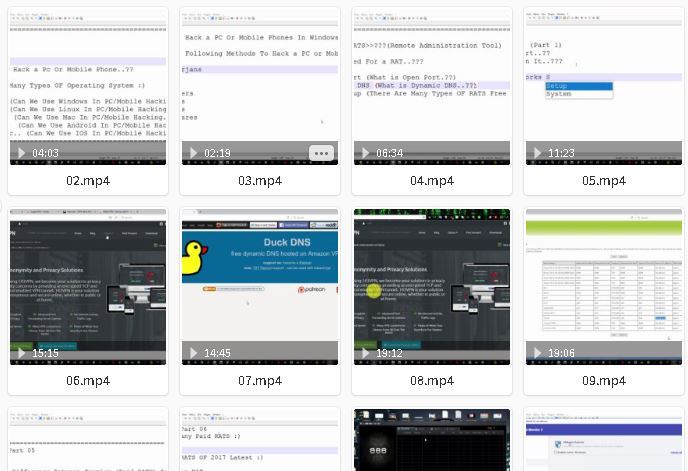Open the dark thumbnail showing 888
The image size is (688, 471).
point(432,440)
